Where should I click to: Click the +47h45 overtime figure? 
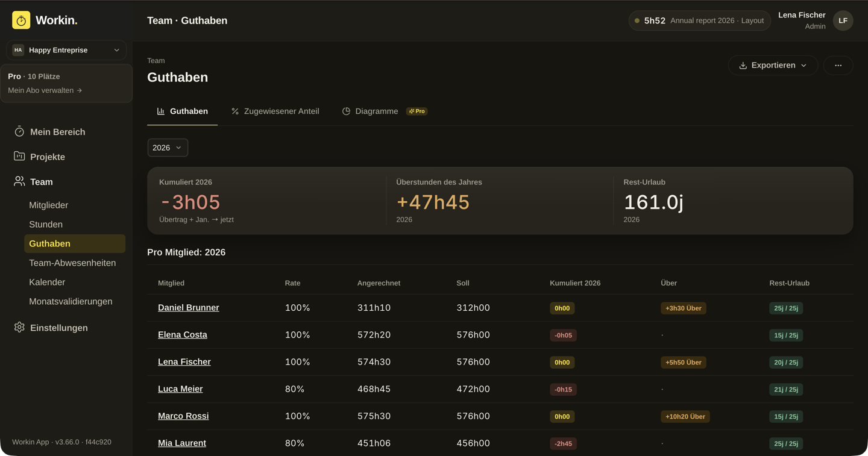(x=433, y=202)
